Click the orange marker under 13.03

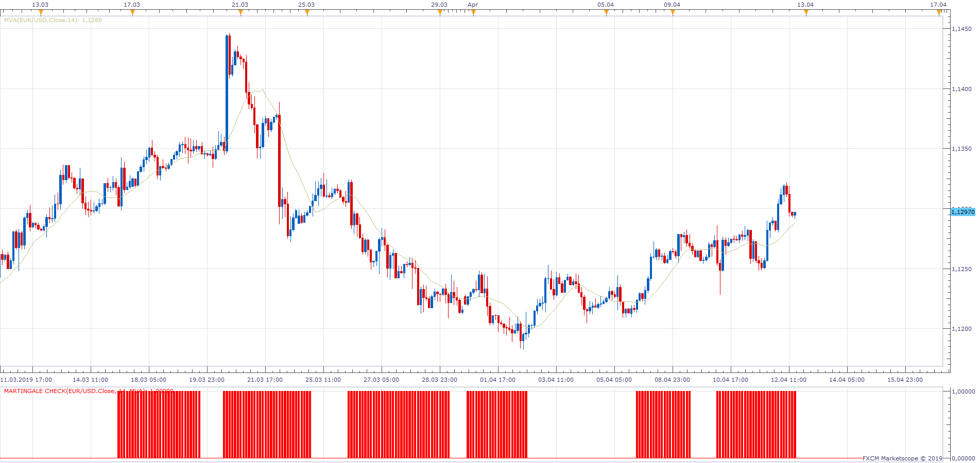click(41, 13)
